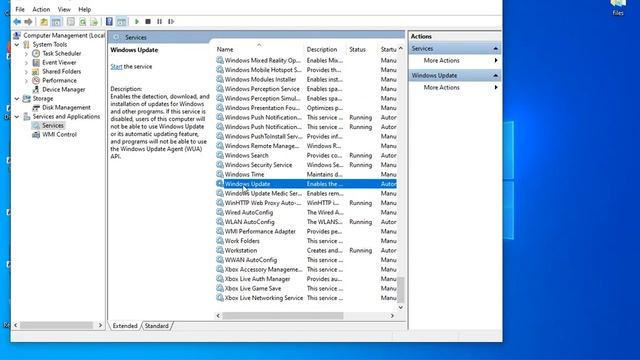The width and height of the screenshot is (640, 360).
Task: Open the View menu
Action: (x=64, y=9)
